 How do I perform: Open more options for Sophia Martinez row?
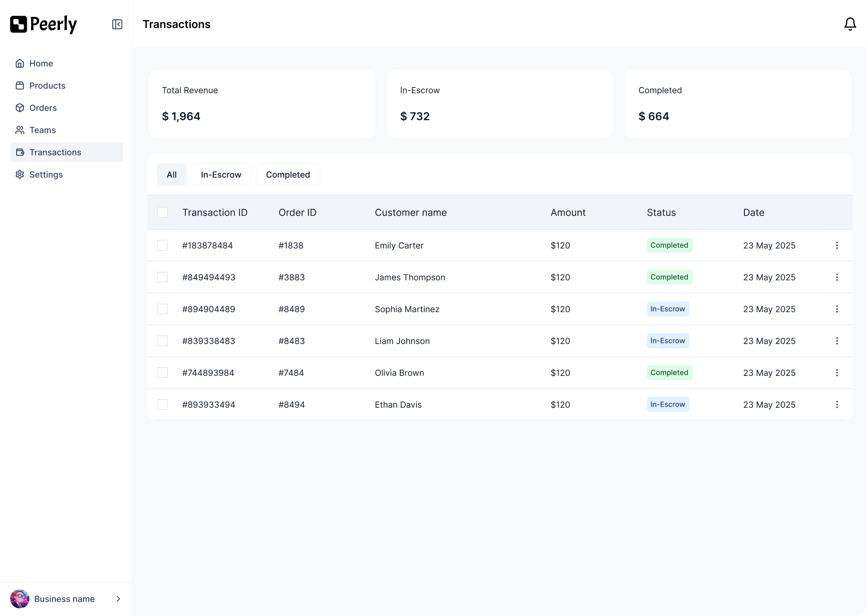[x=837, y=309]
